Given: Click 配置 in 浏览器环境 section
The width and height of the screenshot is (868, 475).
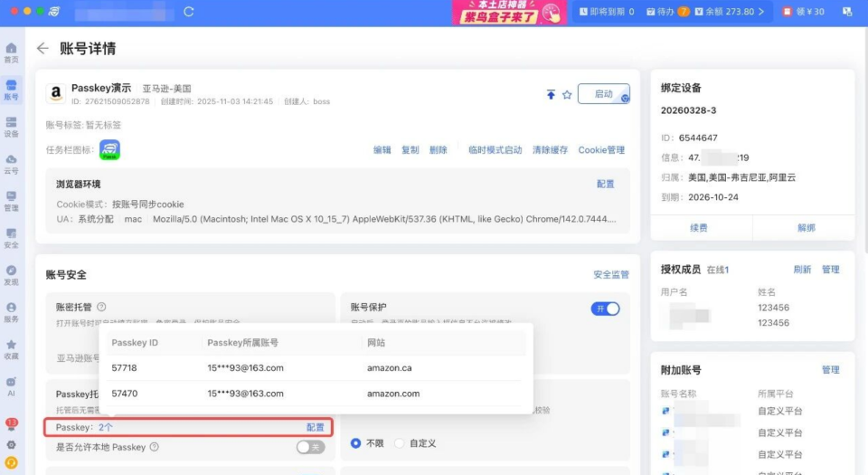Looking at the screenshot, I should coord(606,184).
